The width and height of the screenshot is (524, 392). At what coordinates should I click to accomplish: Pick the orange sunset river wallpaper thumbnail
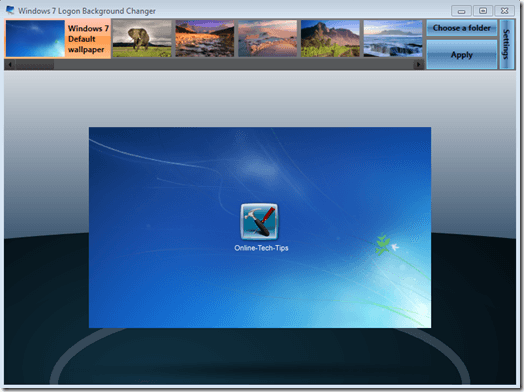205,38
